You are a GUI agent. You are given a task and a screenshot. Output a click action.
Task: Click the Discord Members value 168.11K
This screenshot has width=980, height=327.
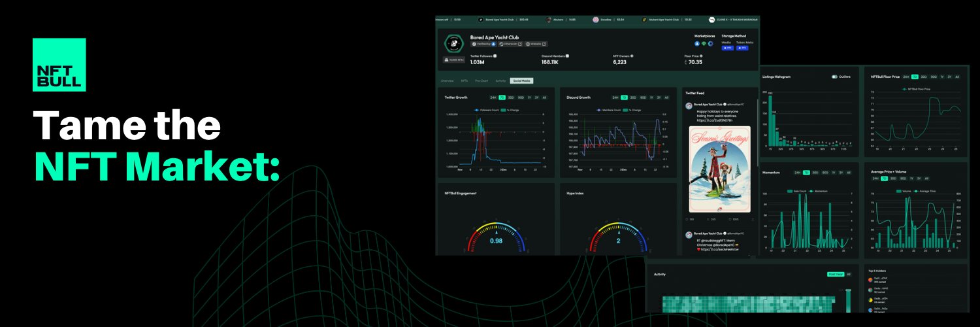tap(550, 62)
